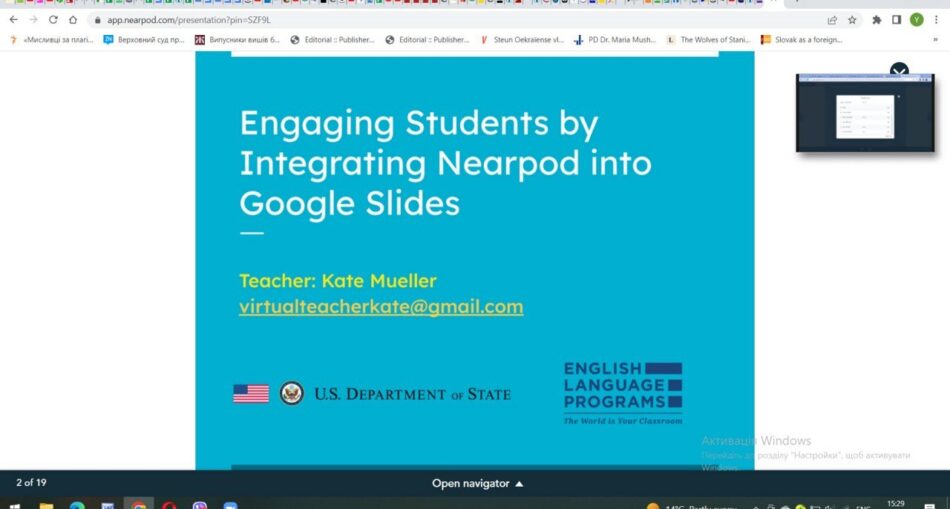Bookmark this page with the star icon
The width and height of the screenshot is (950, 509).
tap(852, 19)
